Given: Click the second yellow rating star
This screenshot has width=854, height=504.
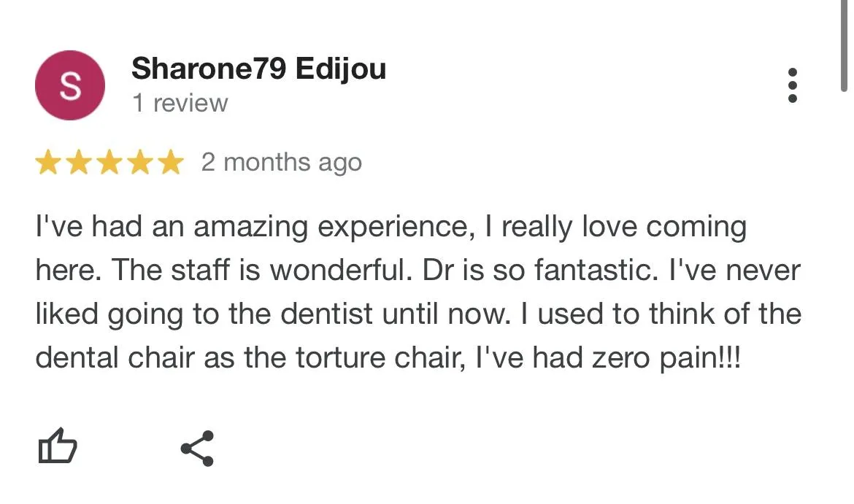Looking at the screenshot, I should (79, 163).
